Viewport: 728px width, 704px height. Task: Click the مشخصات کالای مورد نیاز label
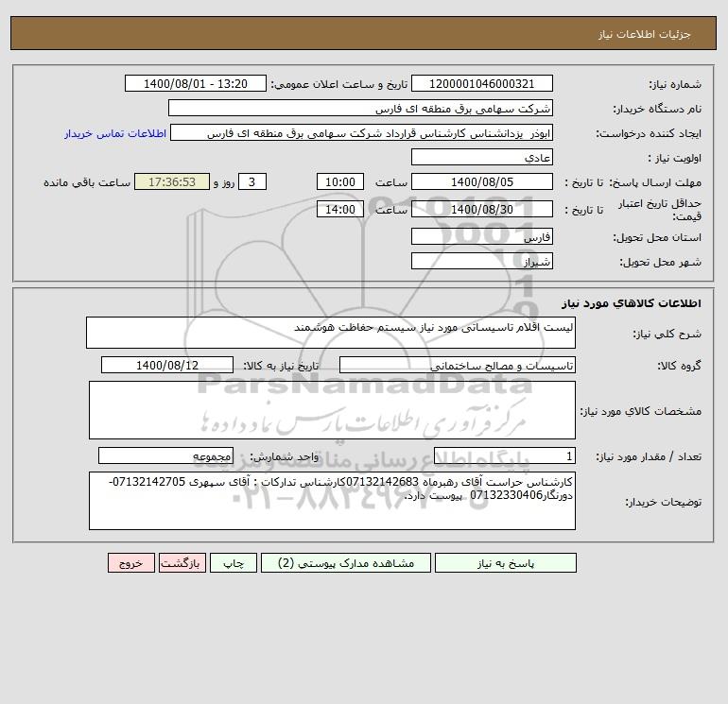[641, 411]
